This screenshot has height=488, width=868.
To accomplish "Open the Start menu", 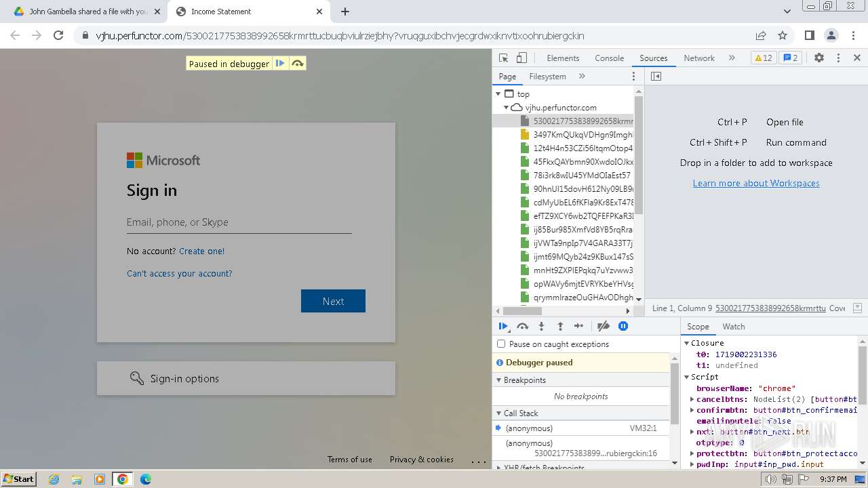I will pyautogui.click(x=19, y=479).
